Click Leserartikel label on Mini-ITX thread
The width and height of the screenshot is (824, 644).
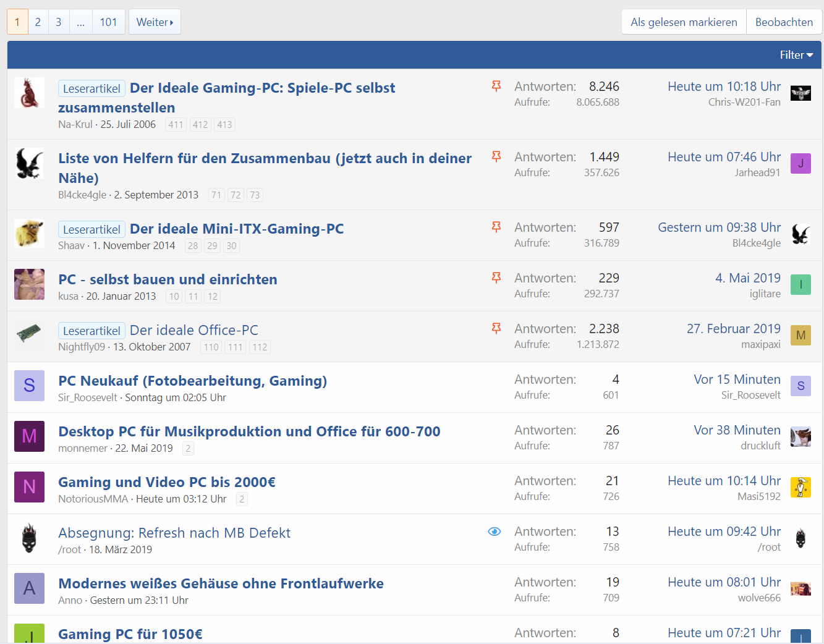coord(91,229)
